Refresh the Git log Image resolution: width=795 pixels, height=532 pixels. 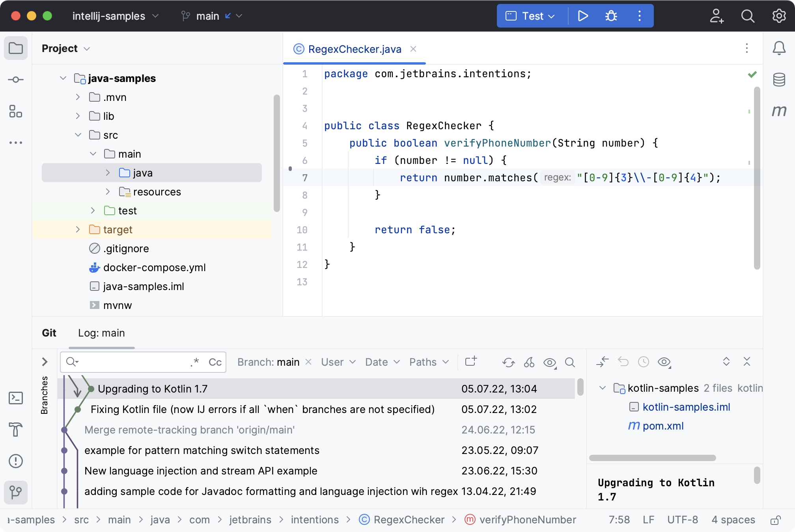(509, 362)
